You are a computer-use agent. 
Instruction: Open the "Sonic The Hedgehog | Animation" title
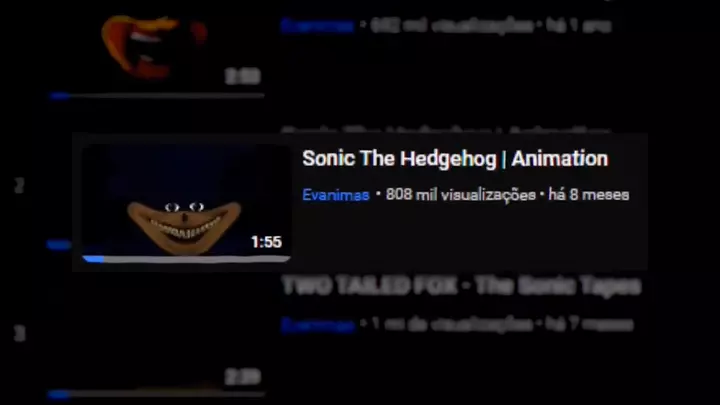pyautogui.click(x=455, y=159)
